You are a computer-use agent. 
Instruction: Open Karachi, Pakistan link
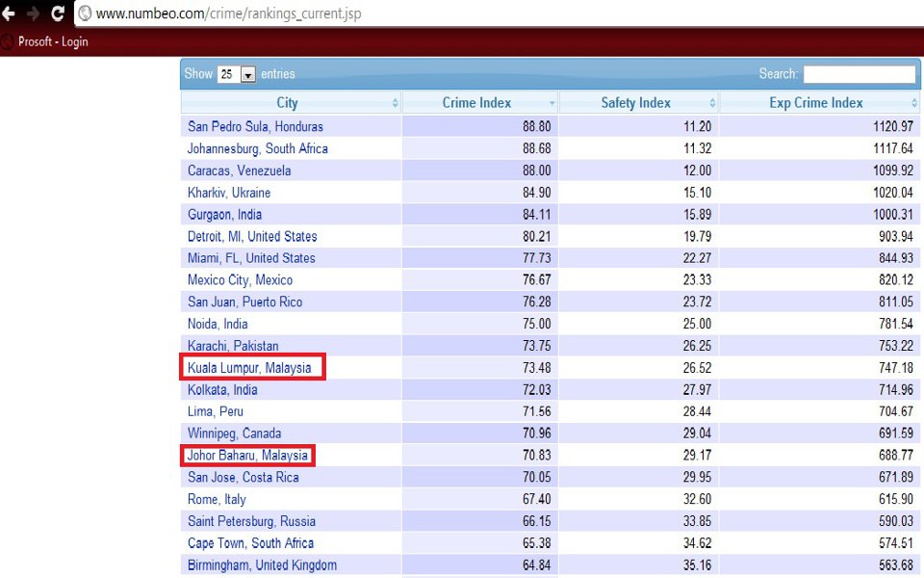pyautogui.click(x=233, y=346)
